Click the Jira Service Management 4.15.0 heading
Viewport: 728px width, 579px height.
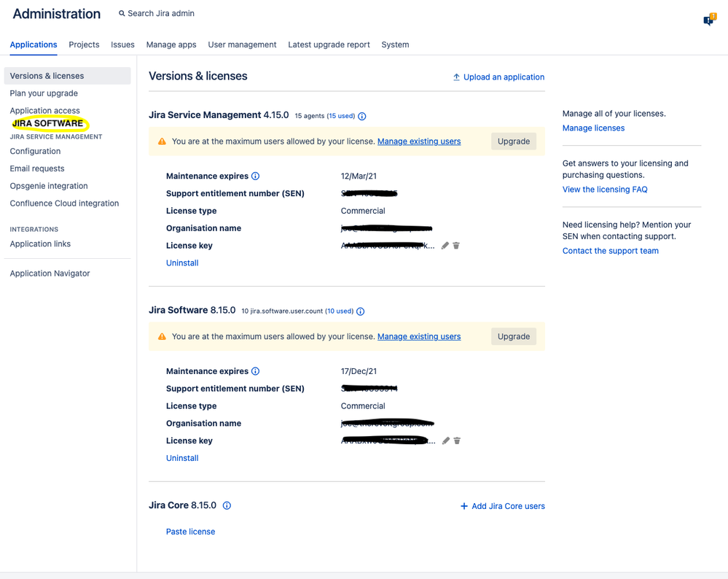point(219,114)
